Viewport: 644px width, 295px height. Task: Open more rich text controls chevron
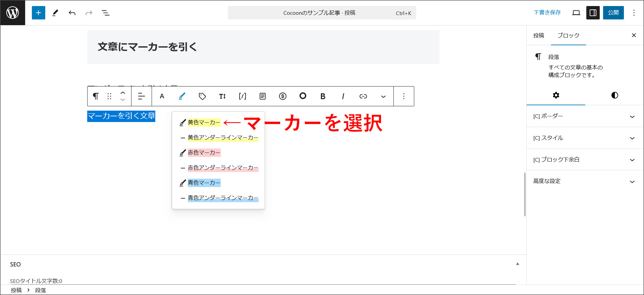383,96
